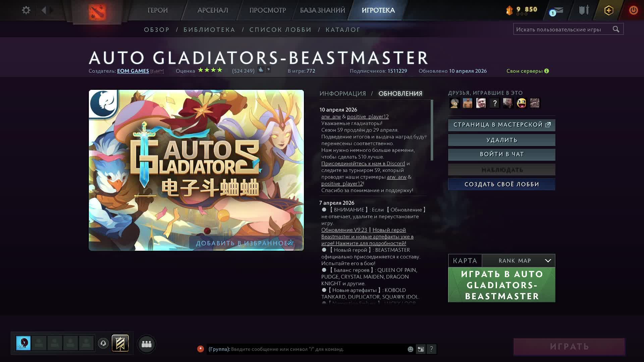Click the red power/exit icon
Viewport: 644px width, 362px height.
633,10
